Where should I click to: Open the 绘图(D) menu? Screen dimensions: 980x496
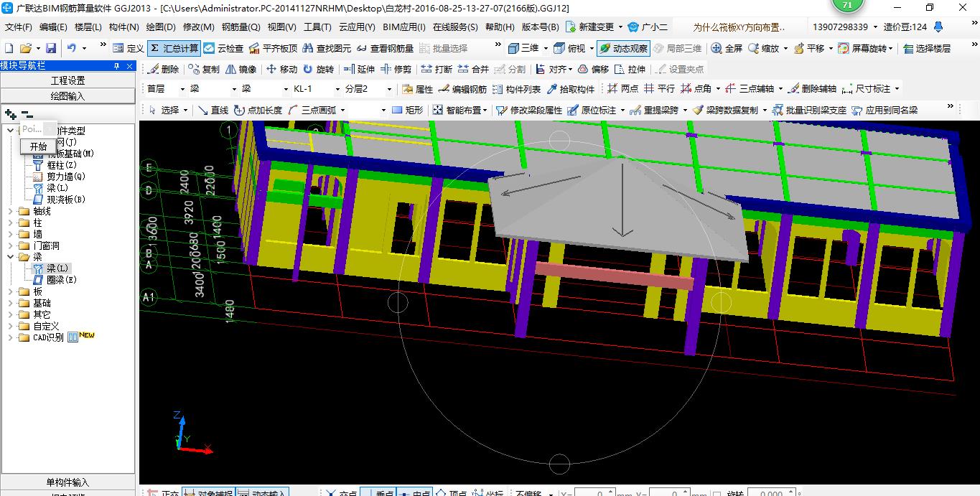[161, 27]
